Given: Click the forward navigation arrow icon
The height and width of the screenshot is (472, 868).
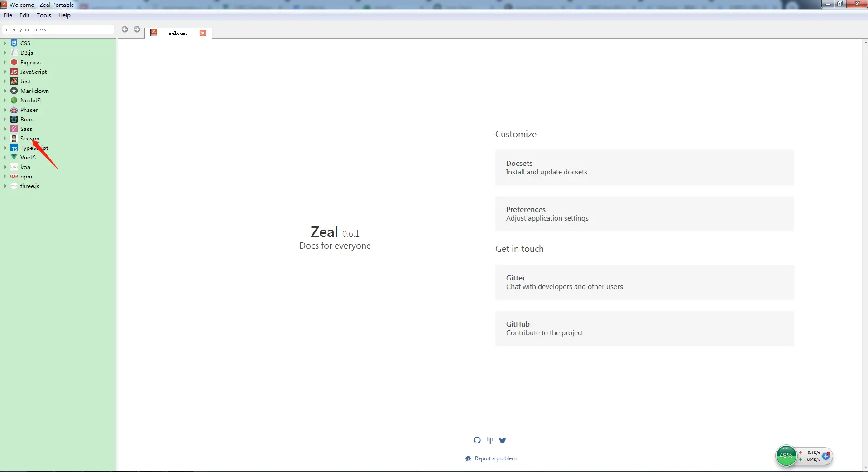Looking at the screenshot, I should [137, 29].
